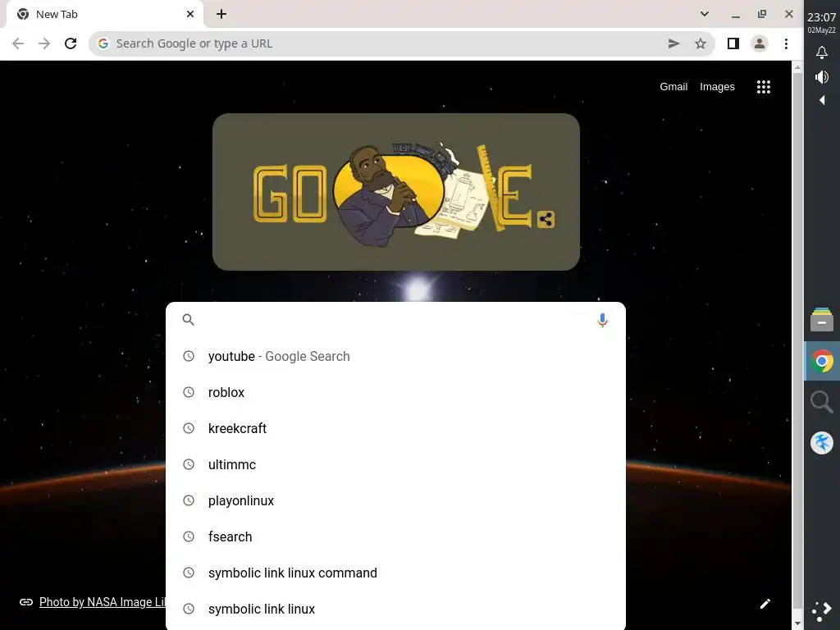Open the profile avatar icon
840x630 pixels.
pyautogui.click(x=760, y=43)
